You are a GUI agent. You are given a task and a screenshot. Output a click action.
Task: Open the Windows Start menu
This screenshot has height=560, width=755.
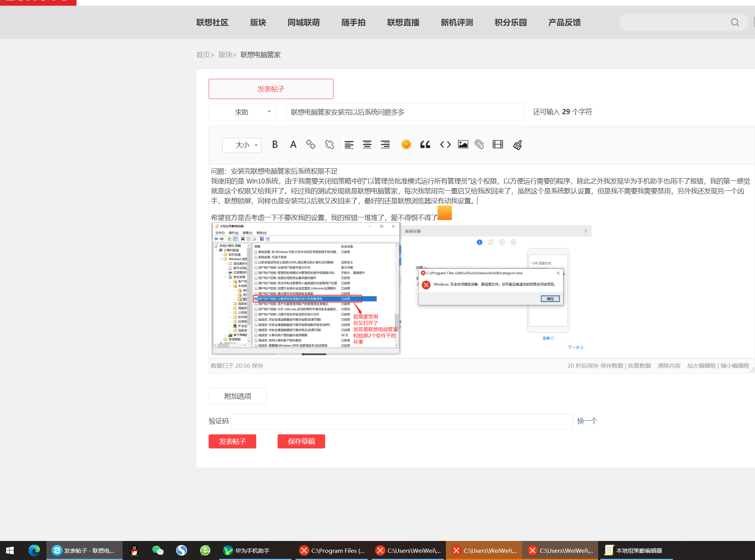tap(10, 550)
